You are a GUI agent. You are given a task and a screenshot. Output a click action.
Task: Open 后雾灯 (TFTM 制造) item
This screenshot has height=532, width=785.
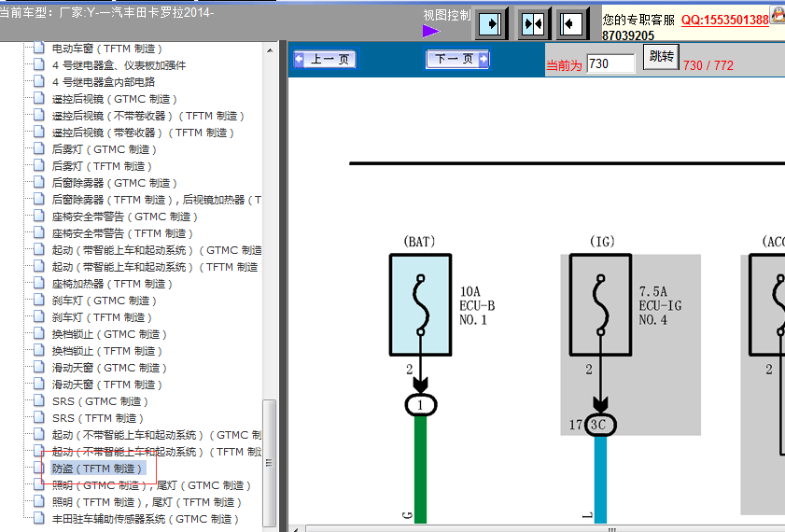(102, 166)
